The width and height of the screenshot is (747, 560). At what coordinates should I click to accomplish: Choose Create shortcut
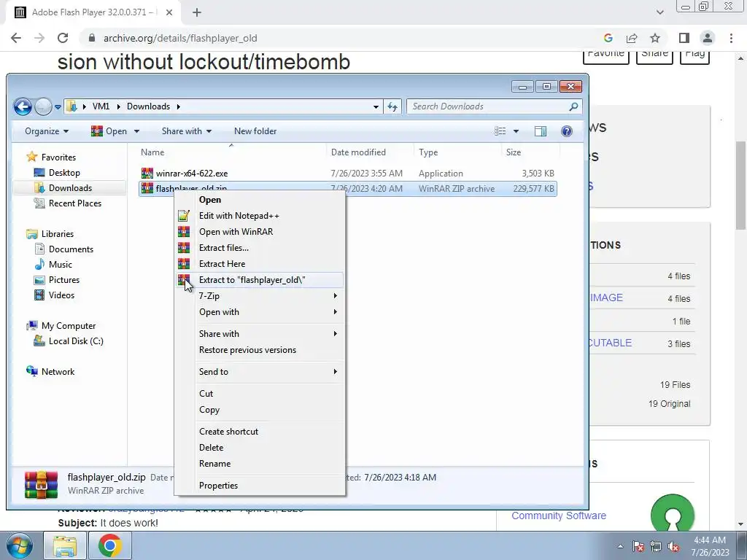260,432
